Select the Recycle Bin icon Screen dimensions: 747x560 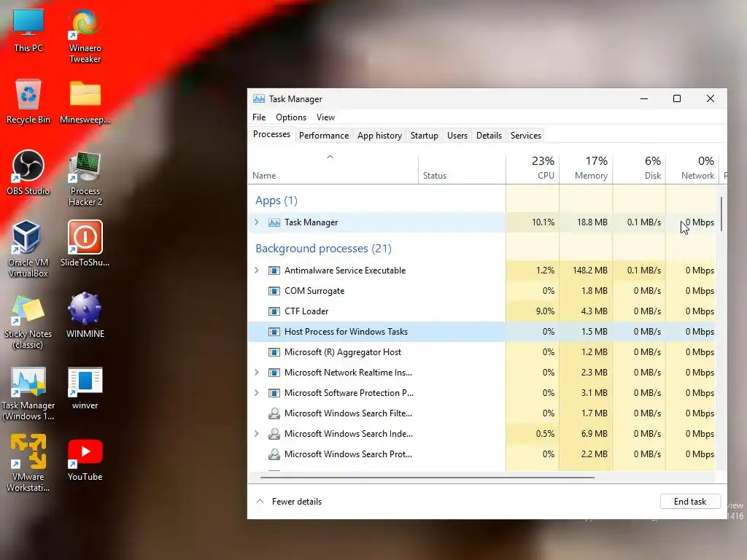click(x=28, y=101)
